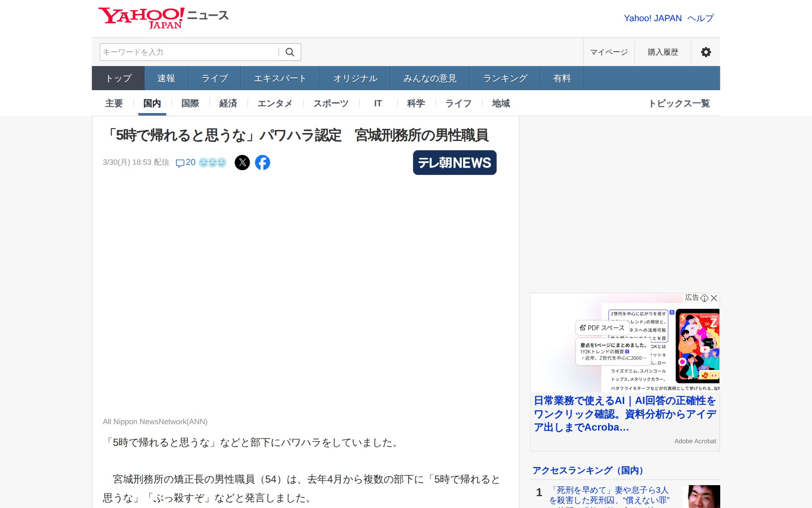Open トピックス一覧 link
This screenshot has width=812, height=508.
click(679, 103)
